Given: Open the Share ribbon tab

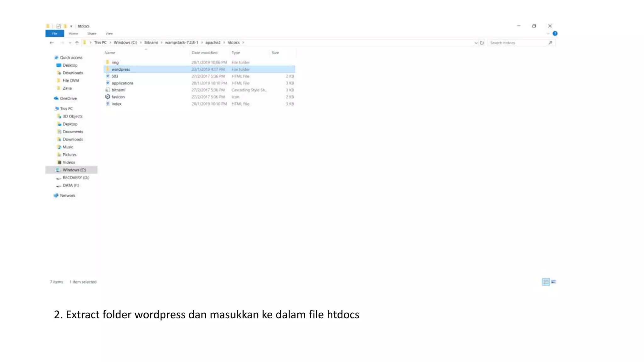Looking at the screenshot, I should coord(92,33).
